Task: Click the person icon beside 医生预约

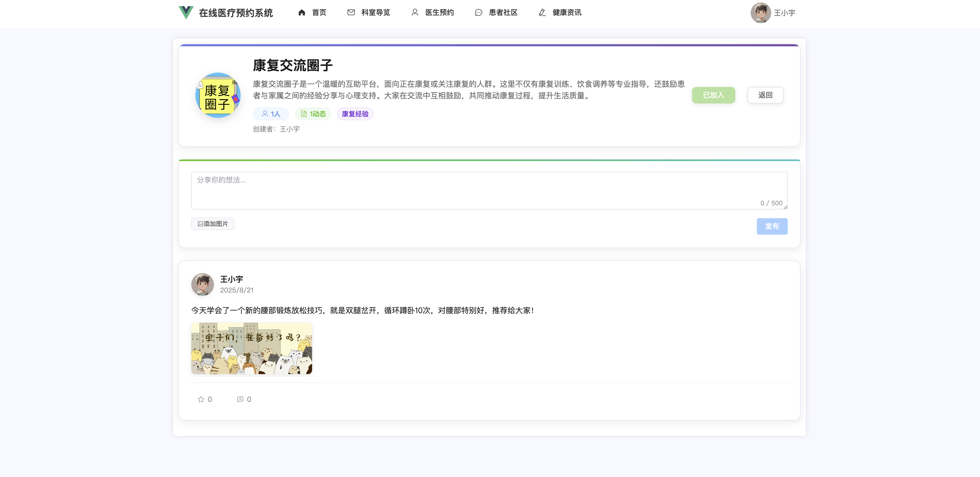Action: point(415,13)
